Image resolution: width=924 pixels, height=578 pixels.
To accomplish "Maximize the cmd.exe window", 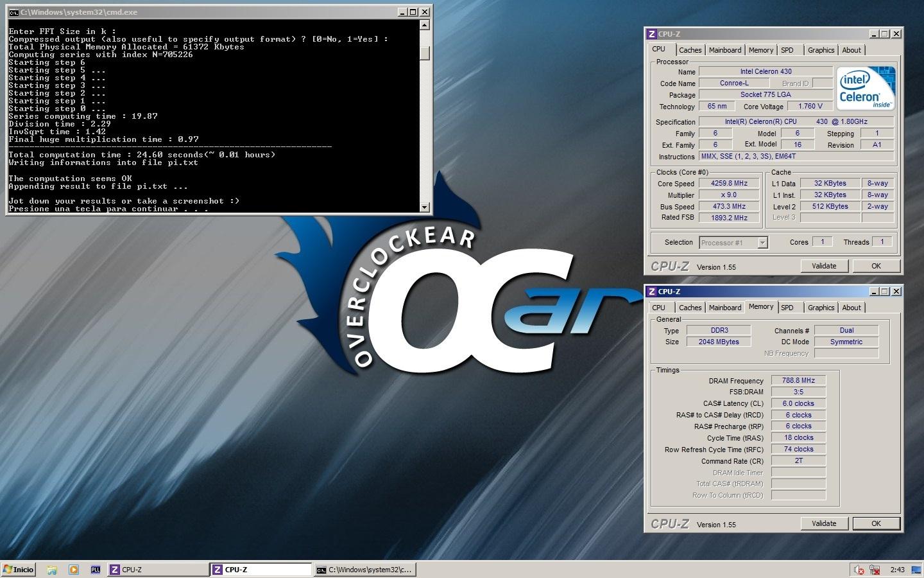I will coord(413,12).
